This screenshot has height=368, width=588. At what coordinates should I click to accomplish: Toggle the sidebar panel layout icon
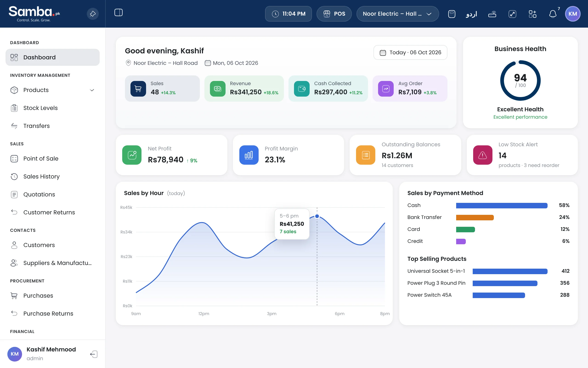[x=119, y=13]
